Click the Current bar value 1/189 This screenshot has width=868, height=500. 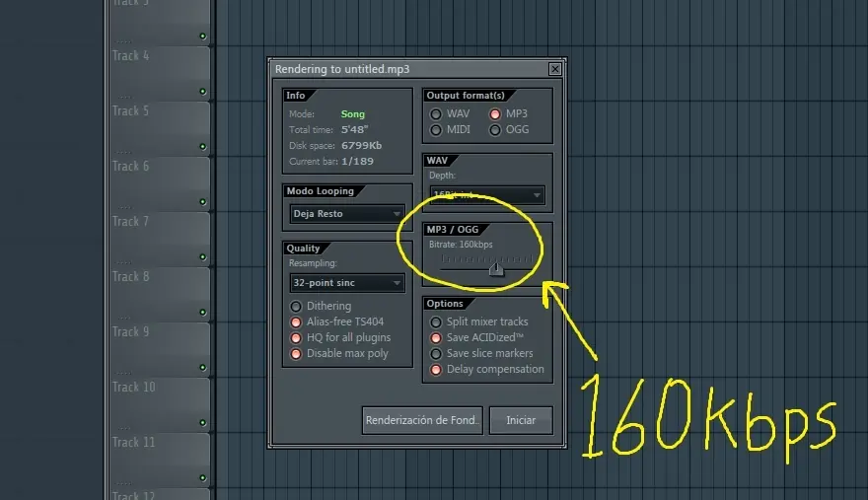(x=357, y=162)
